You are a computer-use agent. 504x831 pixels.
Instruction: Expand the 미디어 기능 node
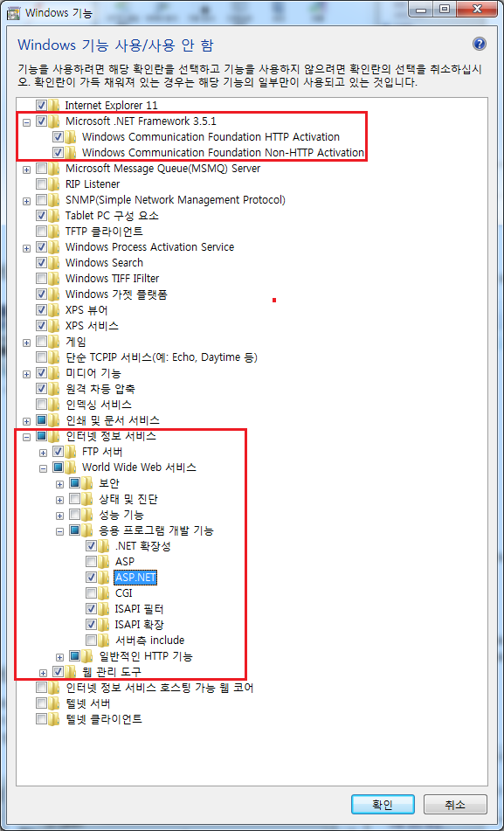pos(26,374)
